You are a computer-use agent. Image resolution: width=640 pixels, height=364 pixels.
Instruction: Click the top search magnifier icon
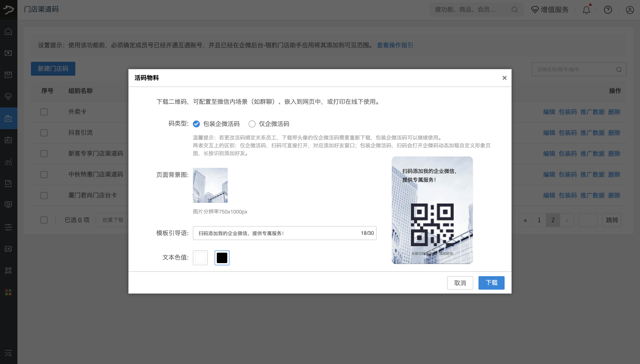tap(514, 10)
